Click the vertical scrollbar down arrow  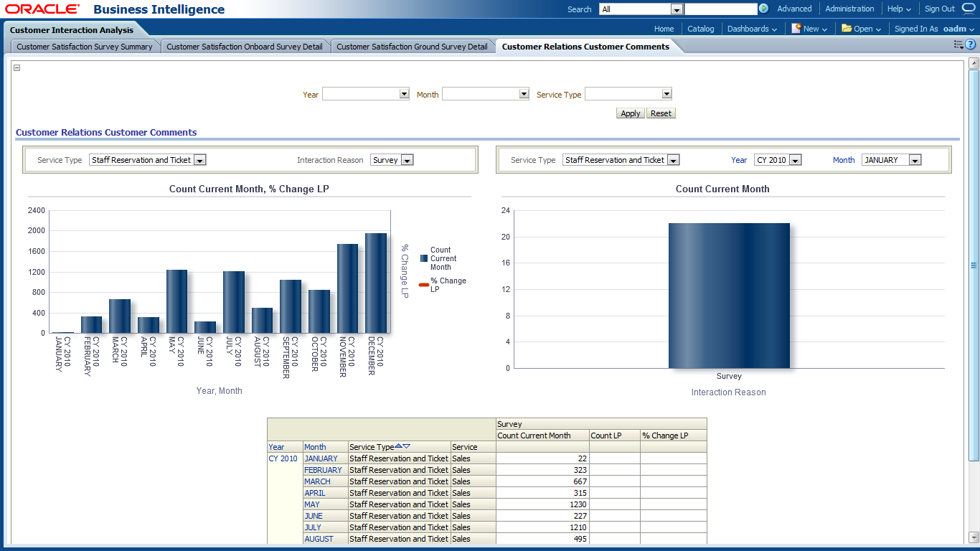pos(974,537)
